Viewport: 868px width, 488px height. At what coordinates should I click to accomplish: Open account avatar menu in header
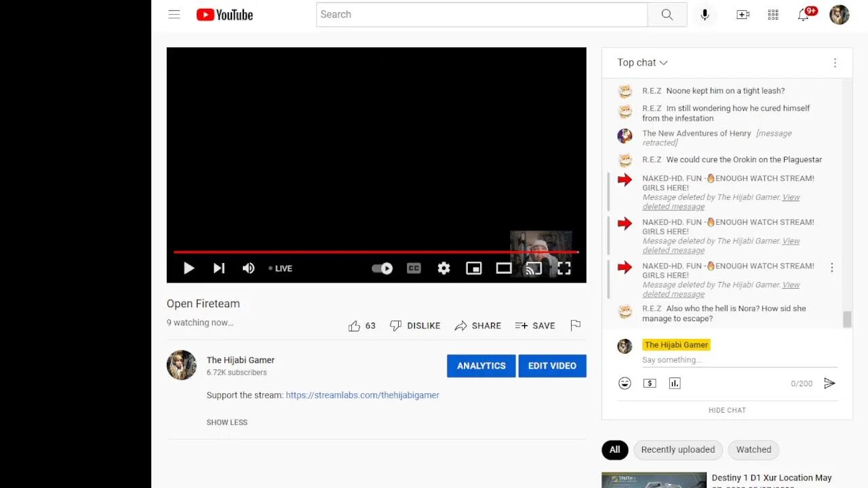(x=839, y=14)
